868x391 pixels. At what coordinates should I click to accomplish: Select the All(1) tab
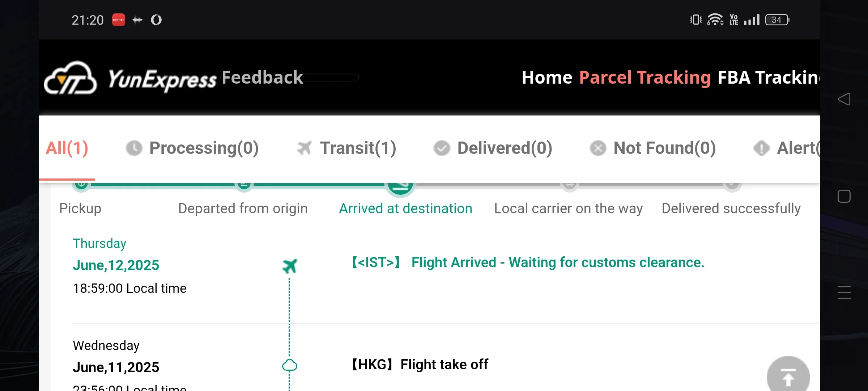(67, 148)
